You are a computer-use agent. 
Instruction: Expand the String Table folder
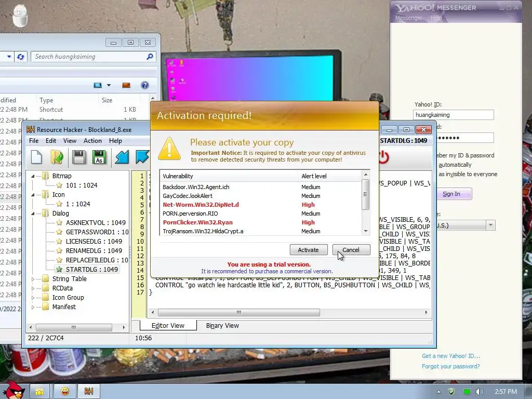[33, 279]
